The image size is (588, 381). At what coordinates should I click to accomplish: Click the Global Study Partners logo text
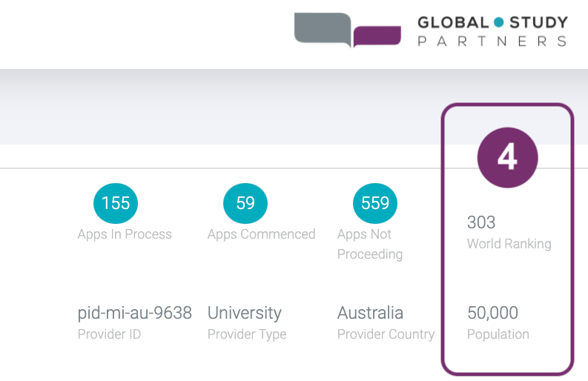pyautogui.click(x=492, y=31)
